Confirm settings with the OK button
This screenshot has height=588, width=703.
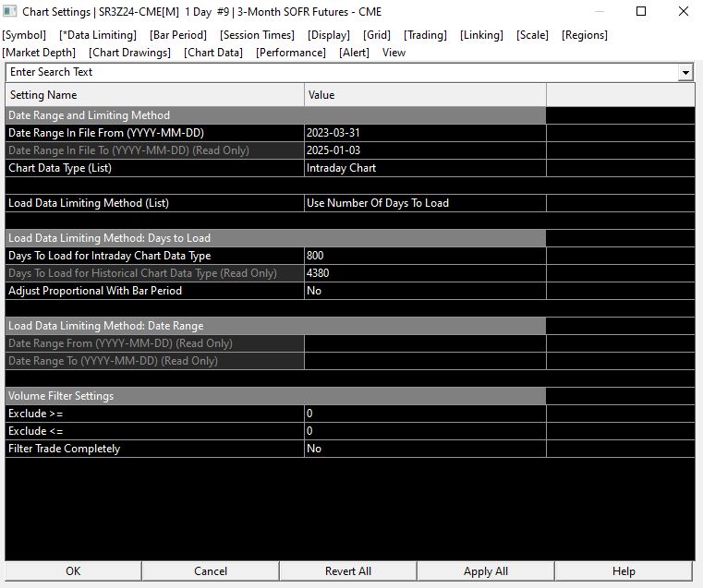[x=73, y=571]
